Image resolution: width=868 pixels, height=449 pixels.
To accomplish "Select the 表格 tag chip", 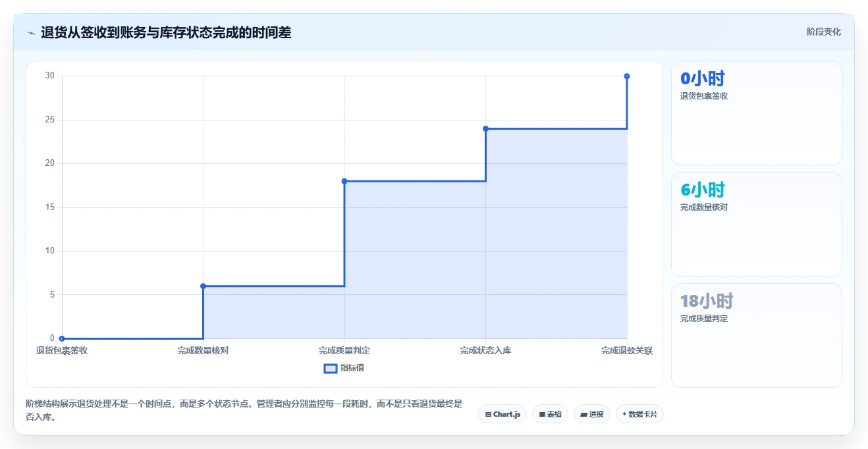I will point(550,414).
